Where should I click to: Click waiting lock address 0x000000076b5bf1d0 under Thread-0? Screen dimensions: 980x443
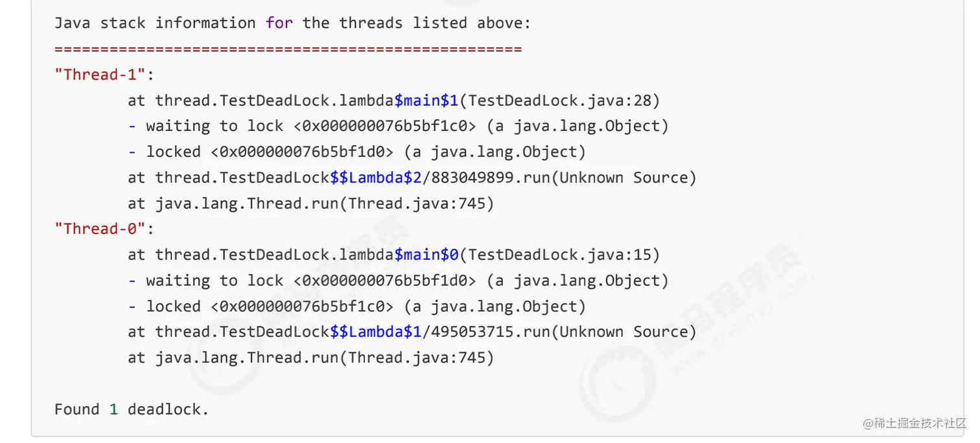coord(385,280)
